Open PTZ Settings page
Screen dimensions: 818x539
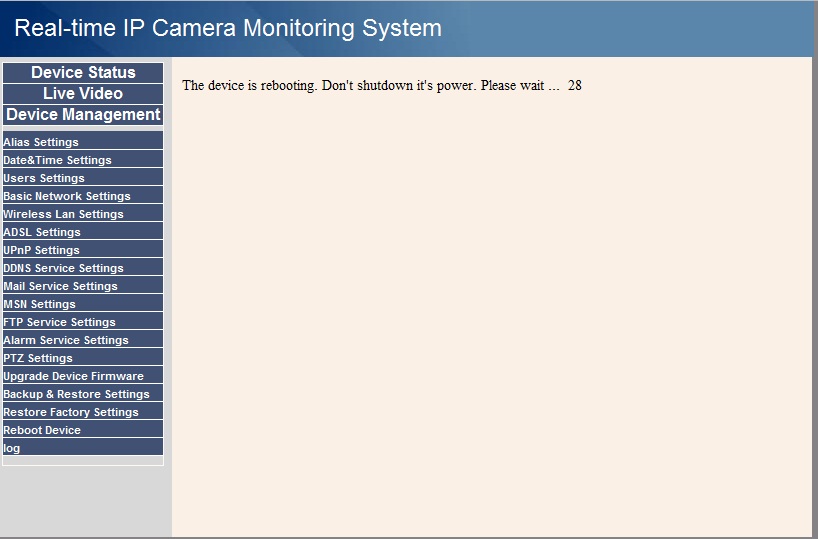tap(83, 357)
